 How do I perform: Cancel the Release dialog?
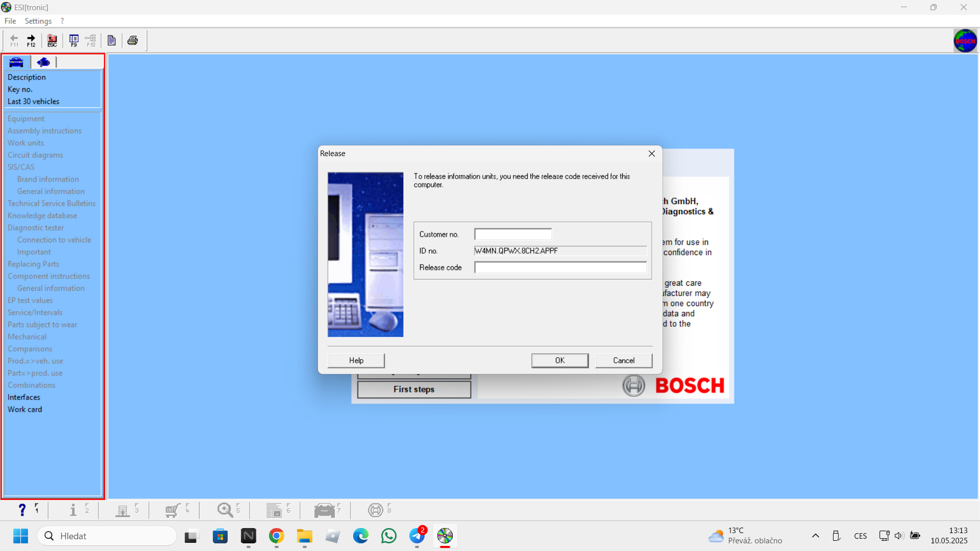(x=624, y=361)
